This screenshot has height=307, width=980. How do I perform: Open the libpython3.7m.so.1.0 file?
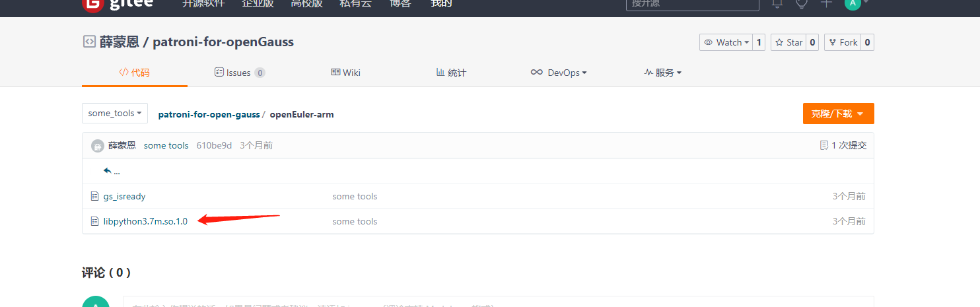[x=145, y=221]
